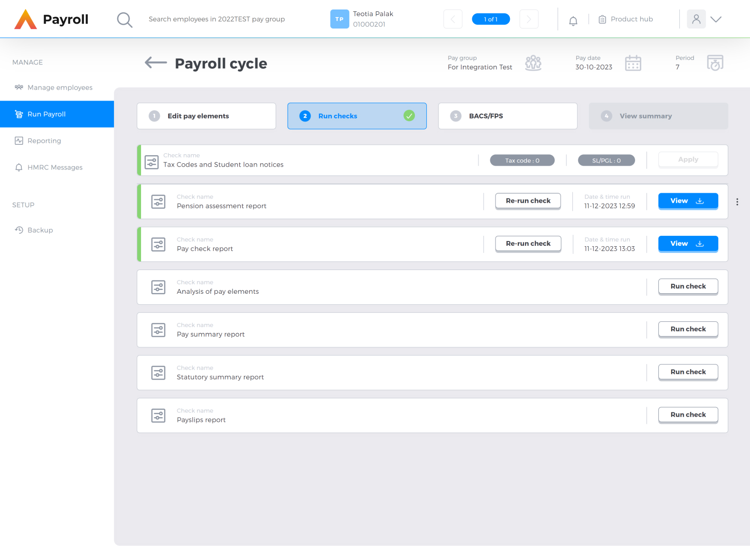Focus the search employees input field
Viewport: 750px width, 560px height.
[x=217, y=19]
